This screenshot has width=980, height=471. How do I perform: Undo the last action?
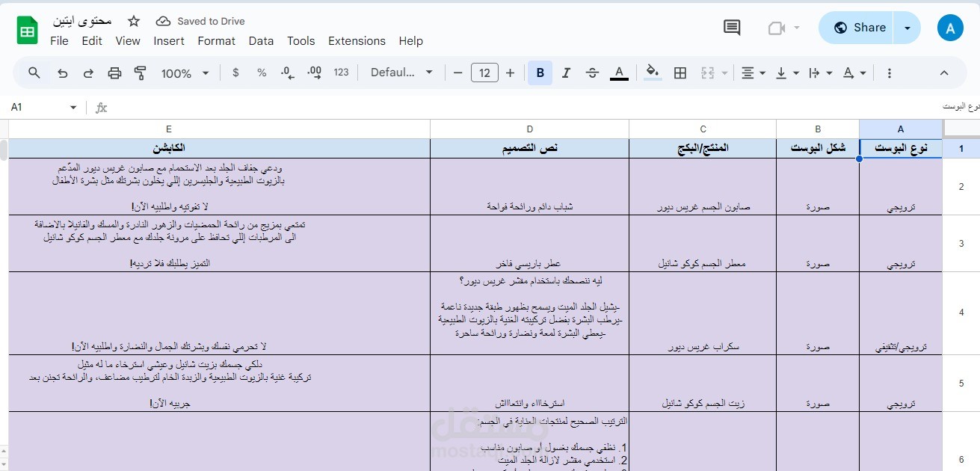(x=63, y=73)
